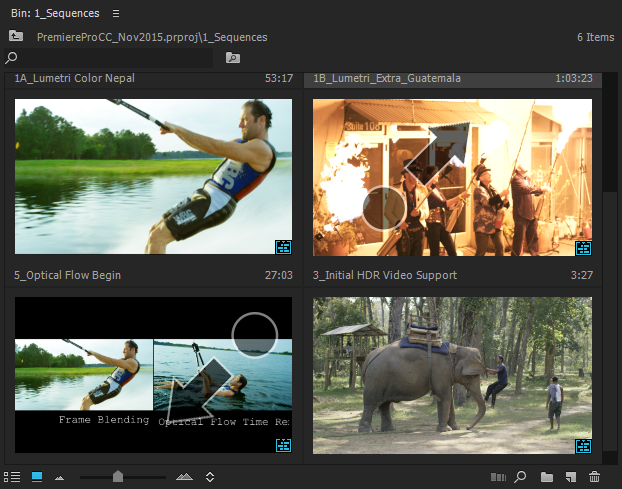Select the 1A_Lumetri Color Nepal thumbnail
Screen dimensions: 622x489
click(x=153, y=177)
